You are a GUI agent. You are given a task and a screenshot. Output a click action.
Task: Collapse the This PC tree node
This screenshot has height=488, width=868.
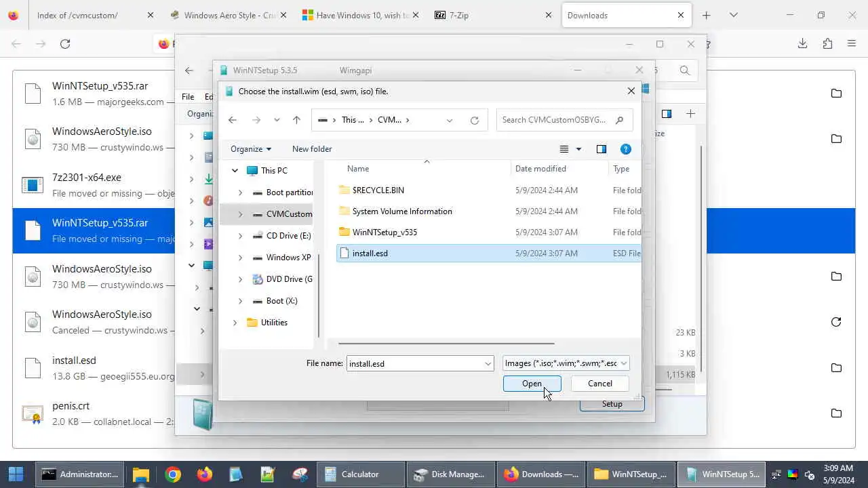tap(235, 171)
